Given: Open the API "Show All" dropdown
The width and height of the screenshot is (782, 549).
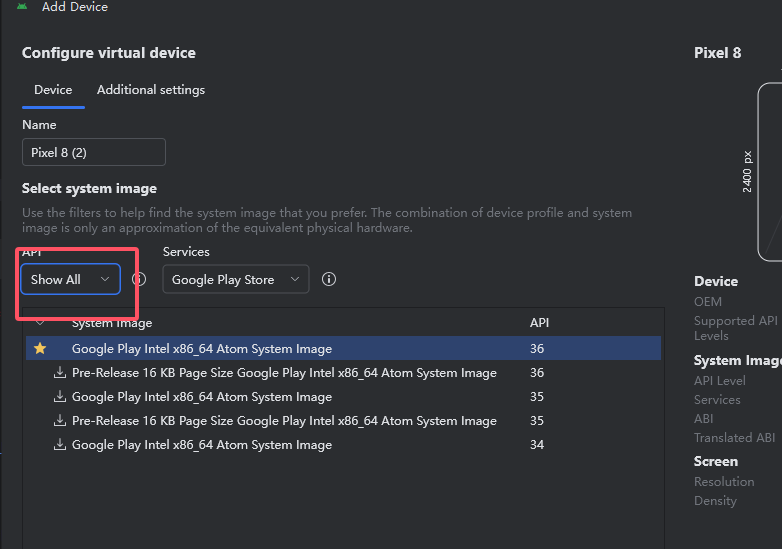Looking at the screenshot, I should 70,279.
